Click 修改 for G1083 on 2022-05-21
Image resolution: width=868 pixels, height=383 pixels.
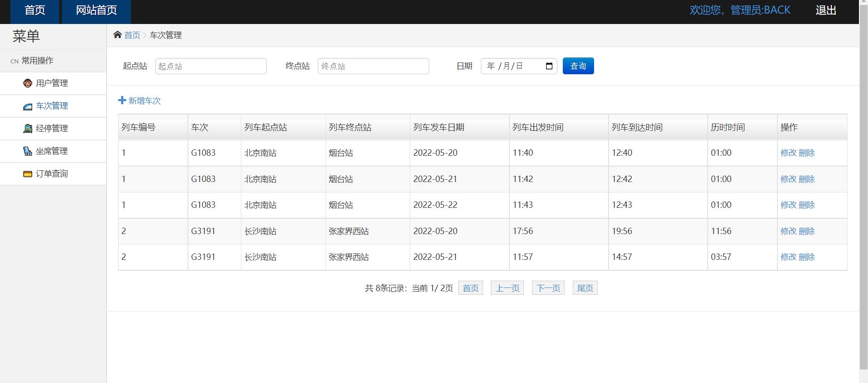point(788,179)
